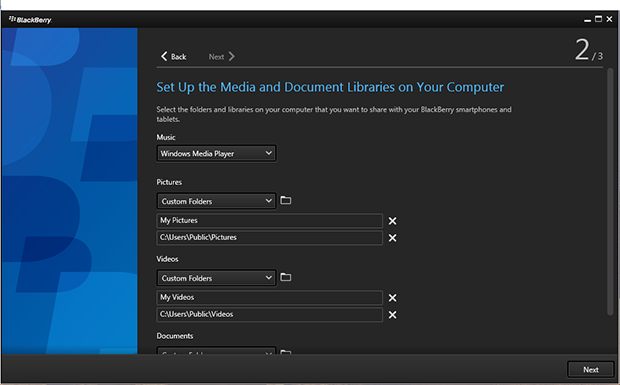The image size is (620, 385).
Task: Remove the C:\Users\Public\Pictures folder entry
Action: (x=392, y=238)
